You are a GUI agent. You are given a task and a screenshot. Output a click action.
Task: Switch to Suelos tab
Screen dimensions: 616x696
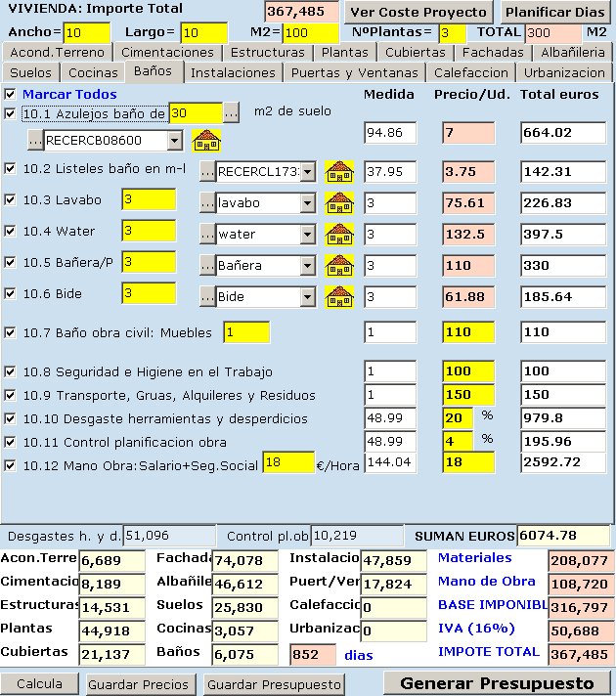(x=30, y=72)
